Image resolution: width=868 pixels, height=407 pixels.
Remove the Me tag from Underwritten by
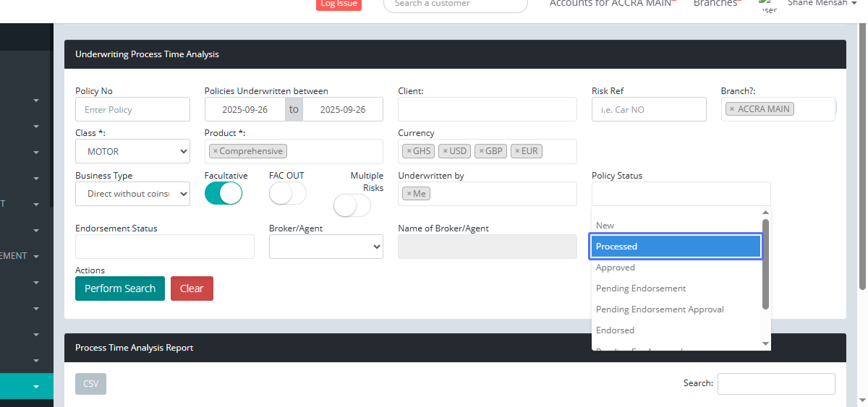[409, 194]
